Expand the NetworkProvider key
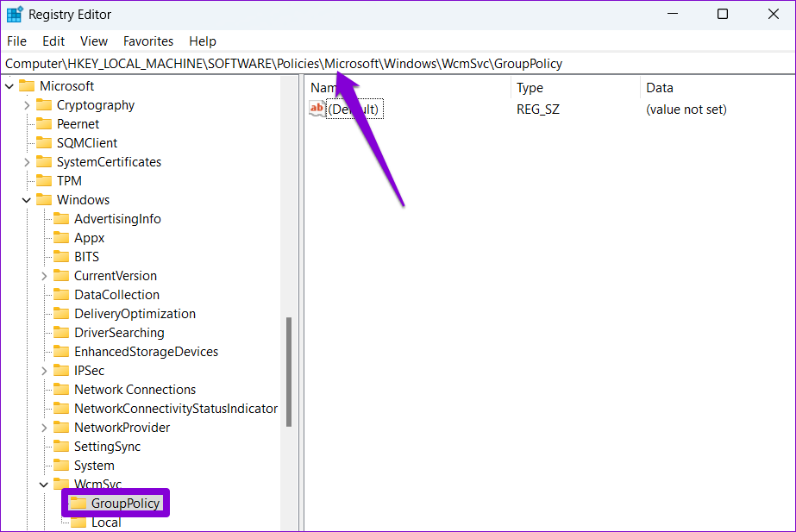 coord(44,428)
